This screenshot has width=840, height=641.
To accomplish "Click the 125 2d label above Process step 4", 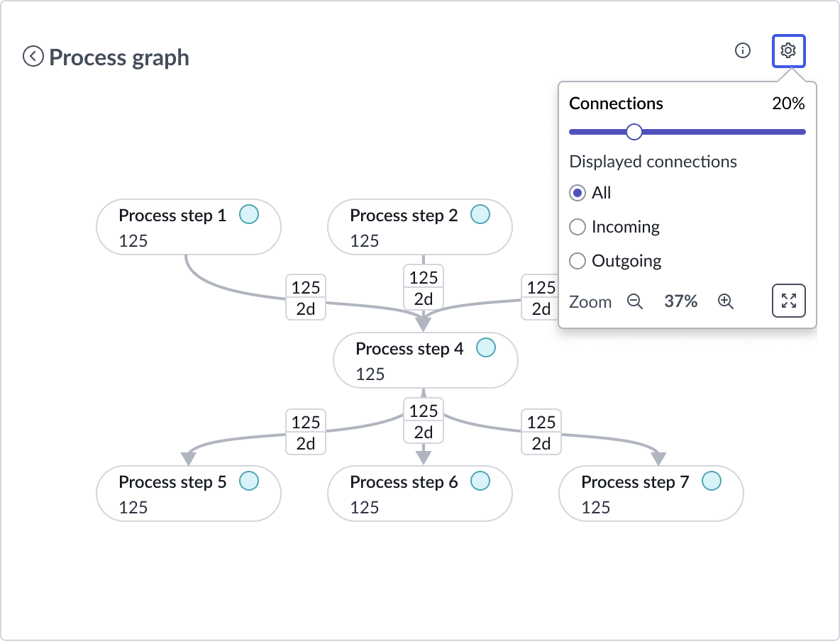I will 423,287.
